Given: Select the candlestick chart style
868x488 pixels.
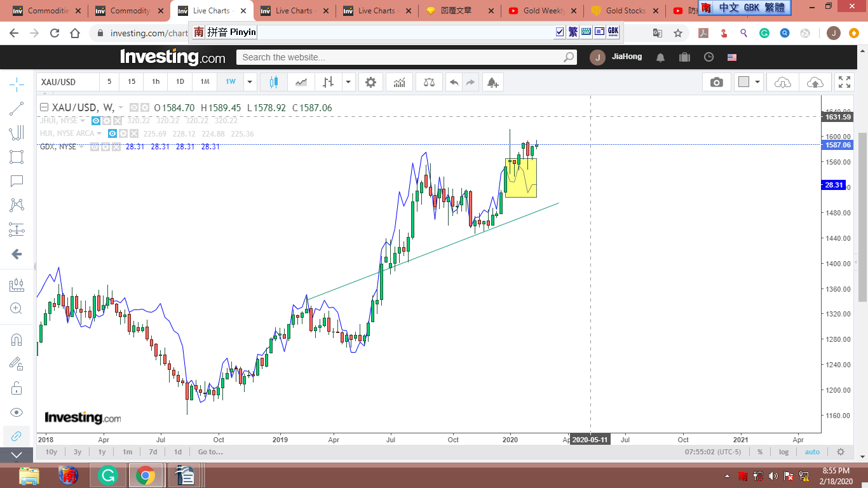Looking at the screenshot, I should pos(274,82).
